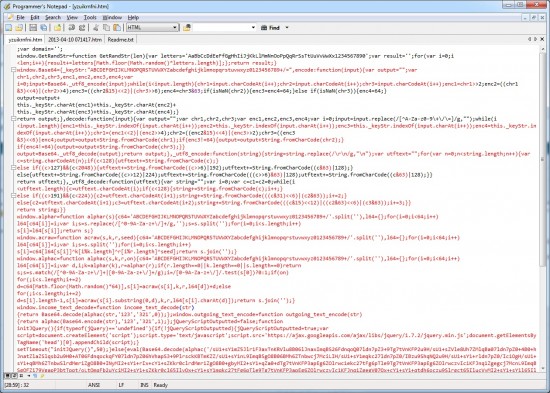
Task: Click the 'window.acraw=function acraw' code line
Action: pyautogui.click(x=238, y=238)
